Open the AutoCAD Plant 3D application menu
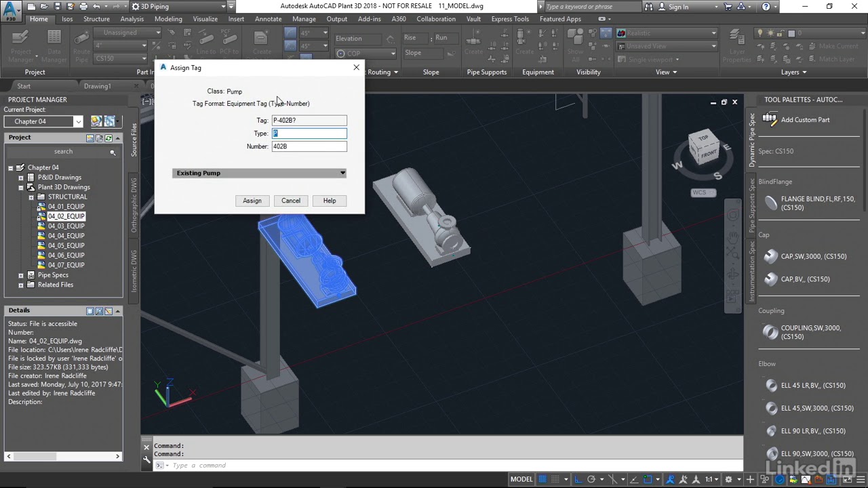 (x=10, y=10)
